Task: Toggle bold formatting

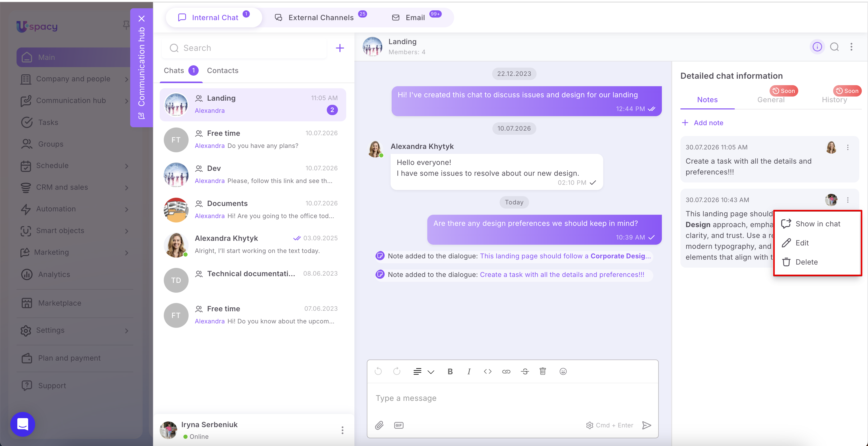Action: [450, 371]
